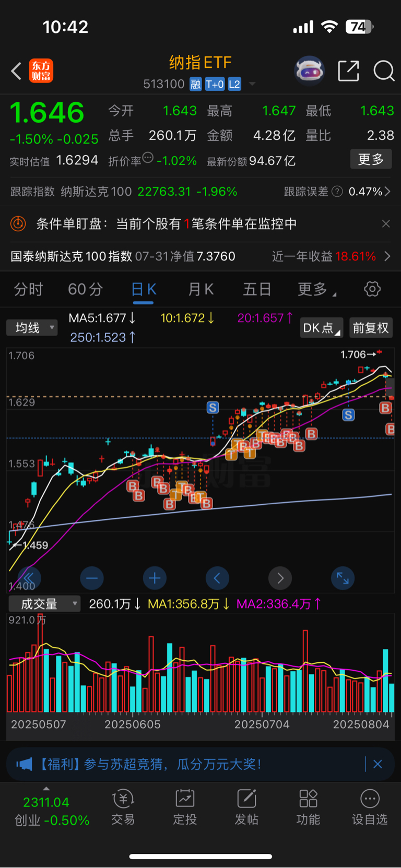Viewport: 401px width, 868px height.
Task: Tap the share export icon
Action: click(x=348, y=71)
